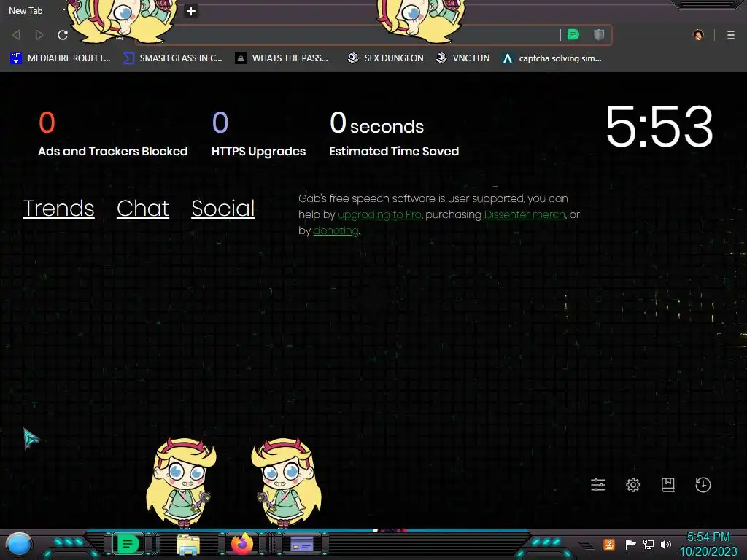
Task: Click Estimated Time Saved stat
Action: [394, 135]
